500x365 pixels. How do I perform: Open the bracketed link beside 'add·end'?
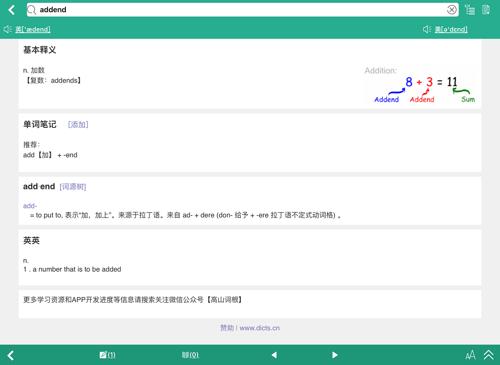point(73,187)
